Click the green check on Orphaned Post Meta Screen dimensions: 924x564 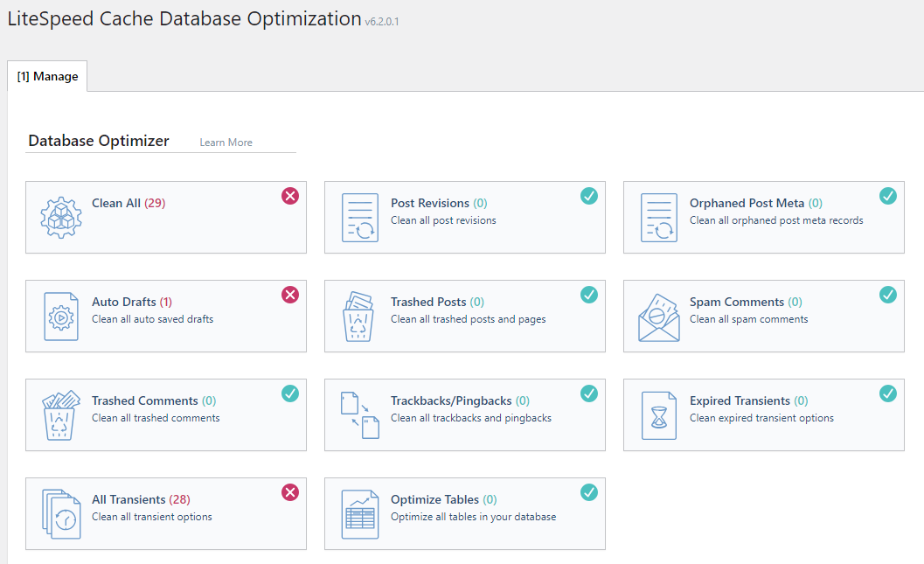887,196
